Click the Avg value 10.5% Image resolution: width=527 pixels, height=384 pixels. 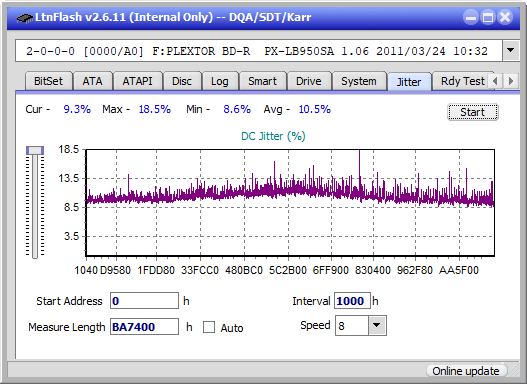pos(315,109)
